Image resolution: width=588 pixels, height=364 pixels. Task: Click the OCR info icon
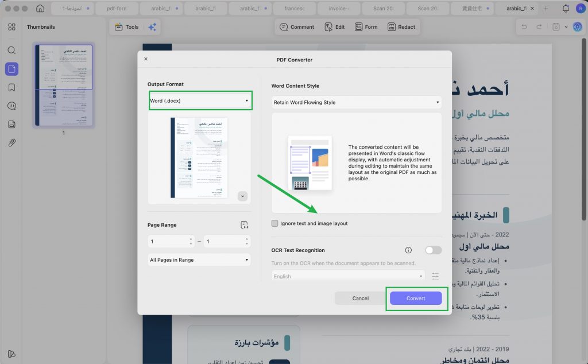click(x=408, y=250)
